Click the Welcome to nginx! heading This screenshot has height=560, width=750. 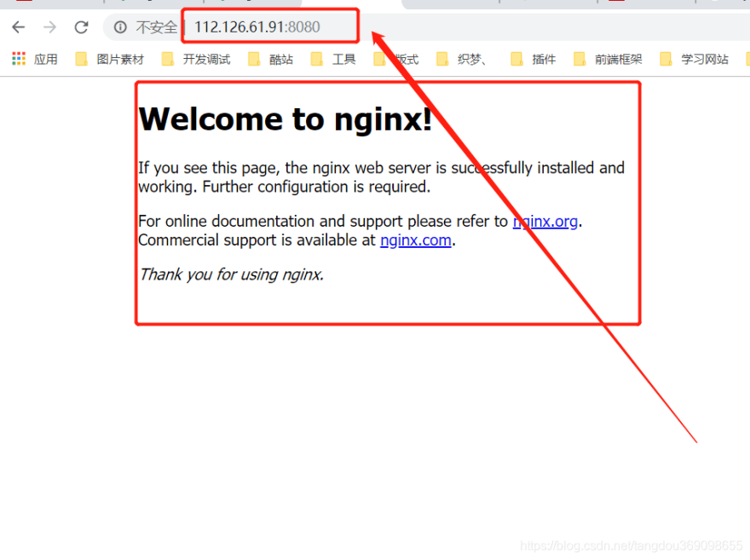pos(286,118)
